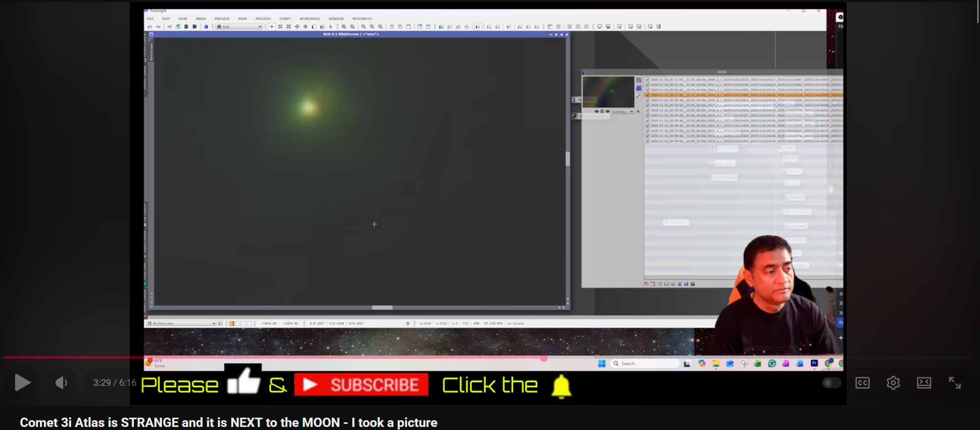Open the EDIT menu in PixInsight
The image size is (980, 430).
point(166,18)
